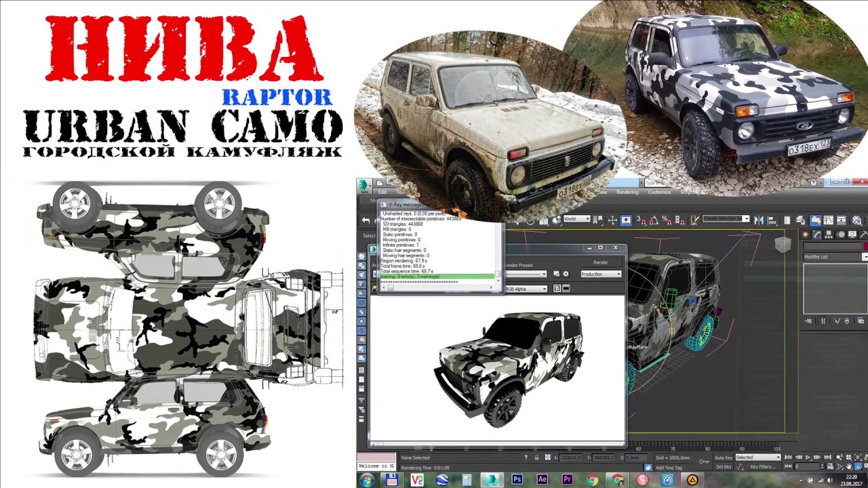Image resolution: width=868 pixels, height=488 pixels.
Task: Open Premiere Pro from the taskbar
Action: tap(567, 480)
